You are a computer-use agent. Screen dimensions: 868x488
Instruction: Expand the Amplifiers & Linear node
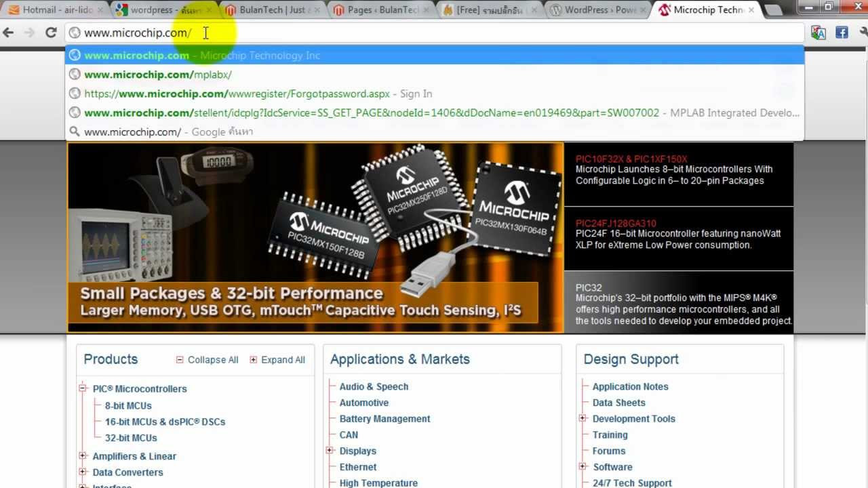click(83, 455)
